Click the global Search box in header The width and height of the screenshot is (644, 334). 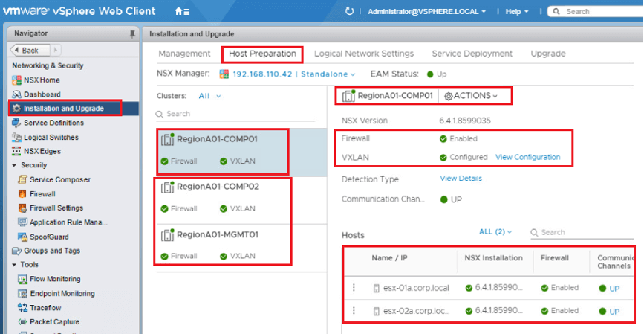tap(596, 11)
